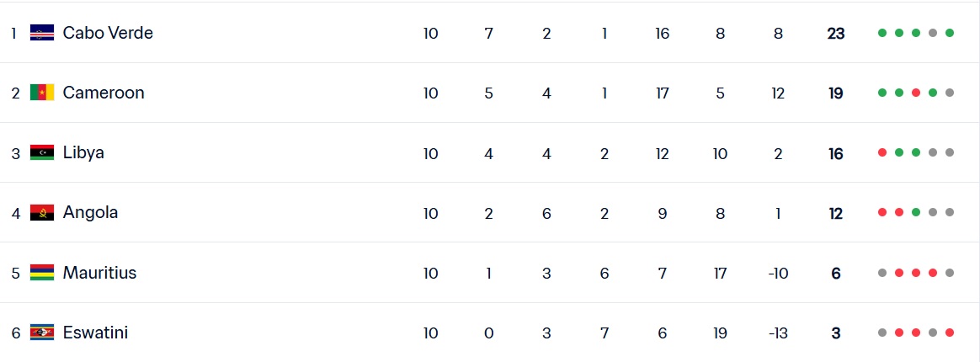Click Libya's first red form dot
Viewport: 980px width, 362px height.
click(882, 152)
